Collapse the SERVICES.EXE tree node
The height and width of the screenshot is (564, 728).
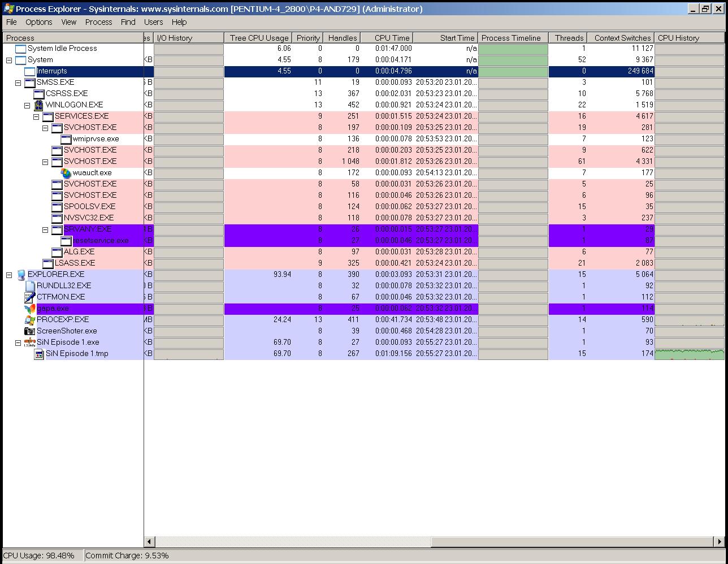click(36, 116)
